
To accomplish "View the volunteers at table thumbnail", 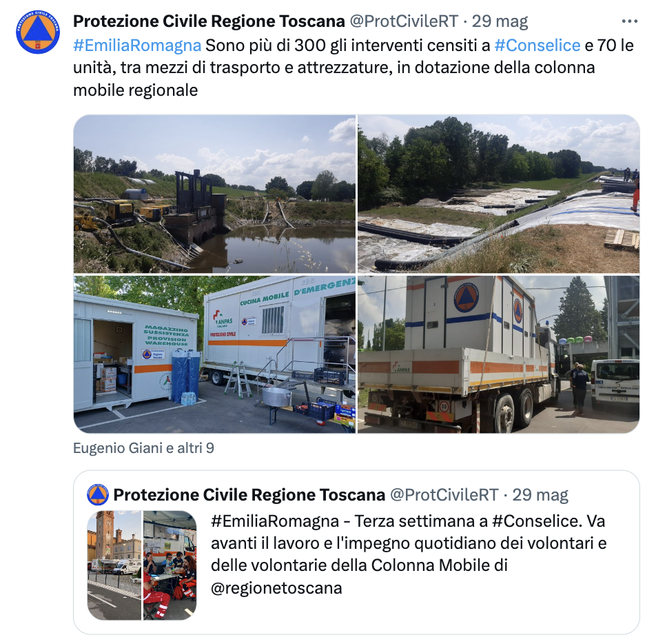I will pos(170,565).
